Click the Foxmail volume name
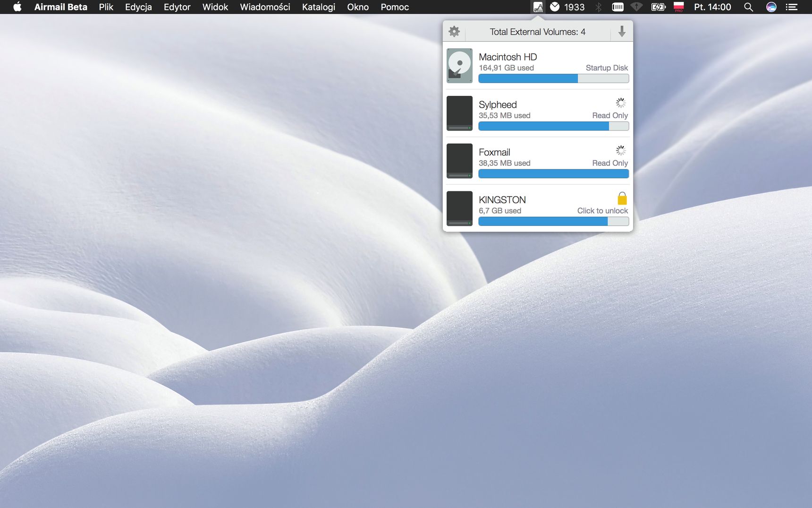The height and width of the screenshot is (508, 812). (494, 152)
